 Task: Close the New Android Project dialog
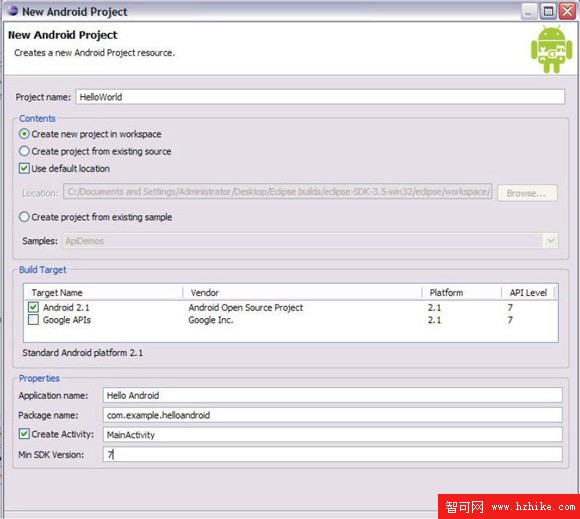[567, 11]
